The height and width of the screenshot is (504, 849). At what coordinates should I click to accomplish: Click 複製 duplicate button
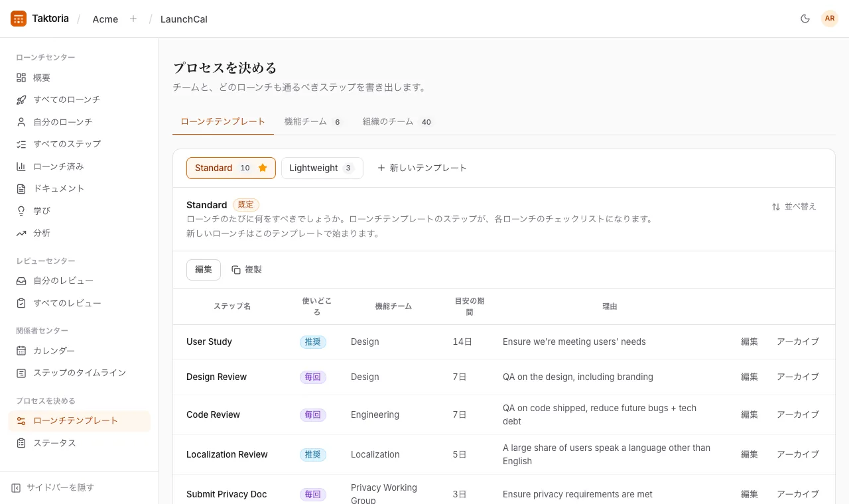pyautogui.click(x=247, y=270)
